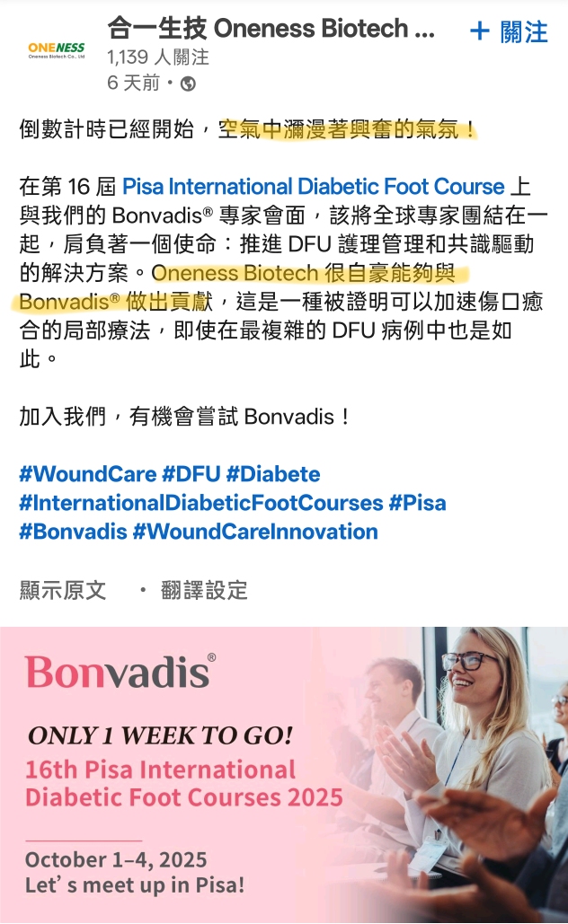
Task: Open the #WoundCareInnovation hashtag
Action: coord(255,532)
